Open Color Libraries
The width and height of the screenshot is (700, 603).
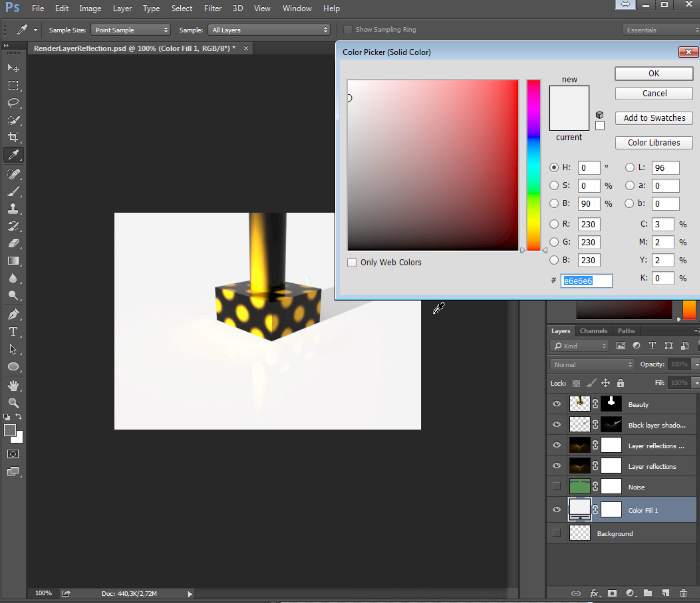[x=654, y=143]
